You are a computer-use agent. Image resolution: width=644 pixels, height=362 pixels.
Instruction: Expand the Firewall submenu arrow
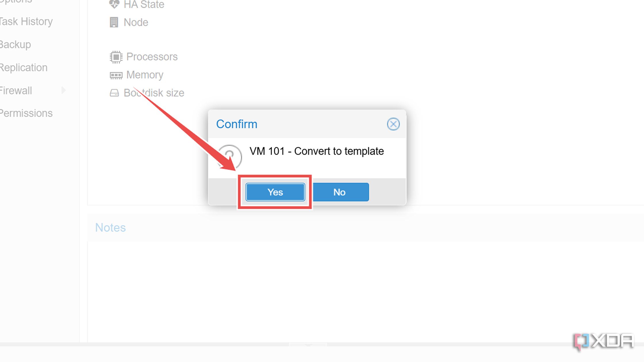(64, 90)
